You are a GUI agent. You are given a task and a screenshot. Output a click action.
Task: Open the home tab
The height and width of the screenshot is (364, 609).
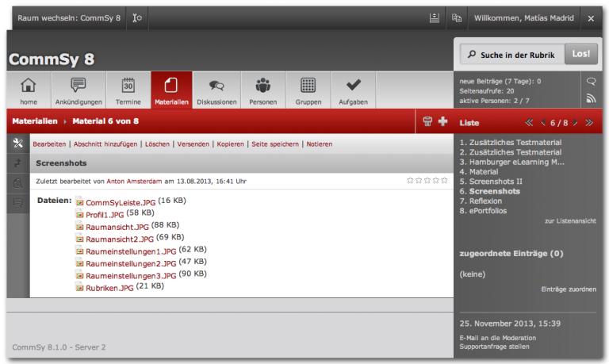pos(29,90)
